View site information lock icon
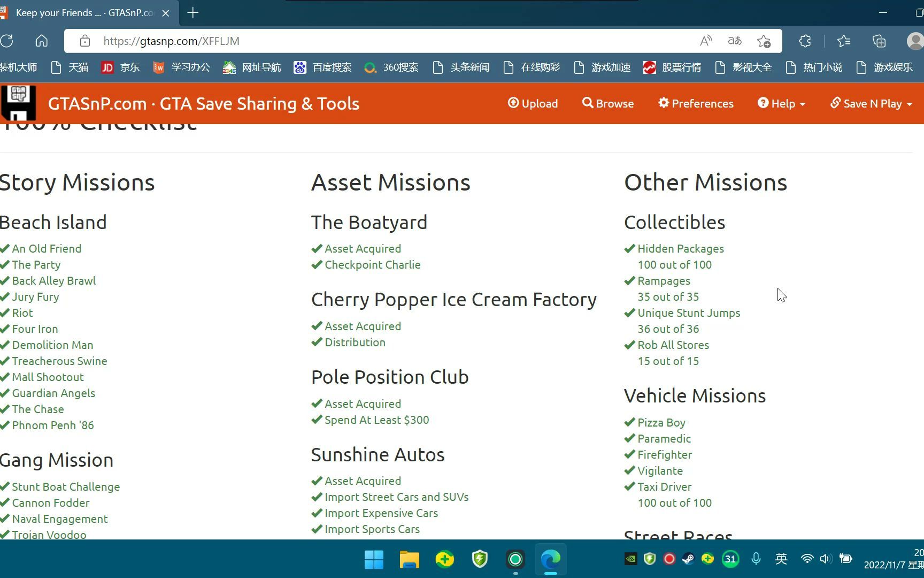Viewport: 924px width, 578px height. 84,41
